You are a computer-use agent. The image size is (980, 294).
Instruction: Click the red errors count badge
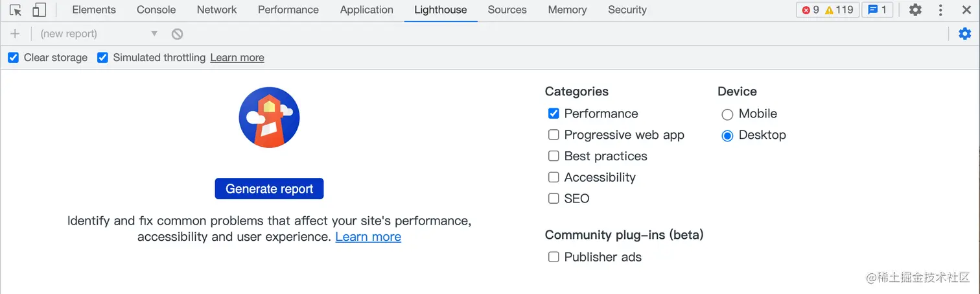(811, 10)
